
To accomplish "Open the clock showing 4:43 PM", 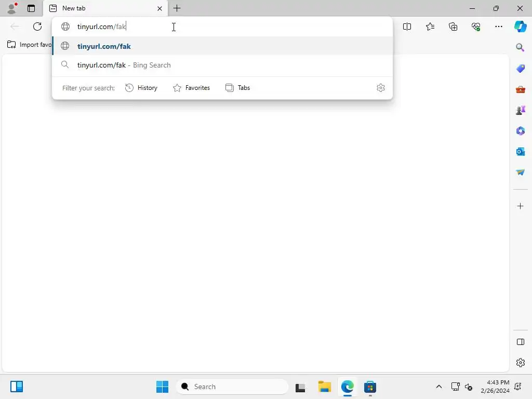I will point(495,387).
